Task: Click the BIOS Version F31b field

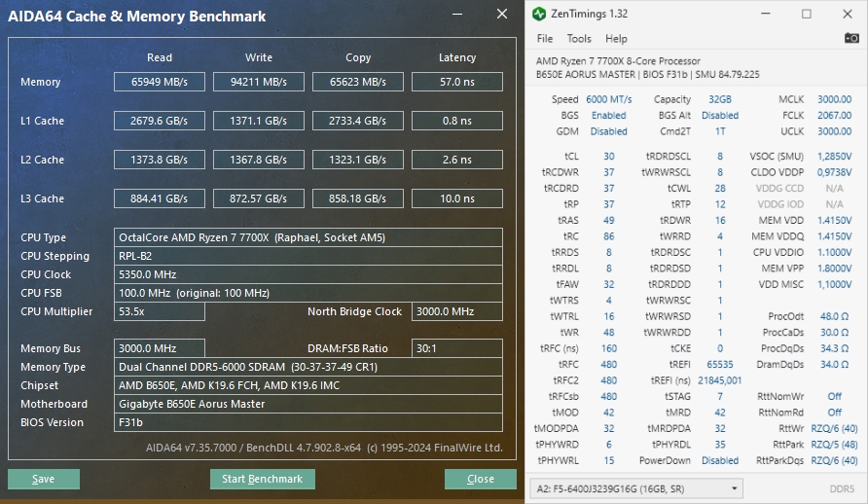Action: click(x=308, y=422)
